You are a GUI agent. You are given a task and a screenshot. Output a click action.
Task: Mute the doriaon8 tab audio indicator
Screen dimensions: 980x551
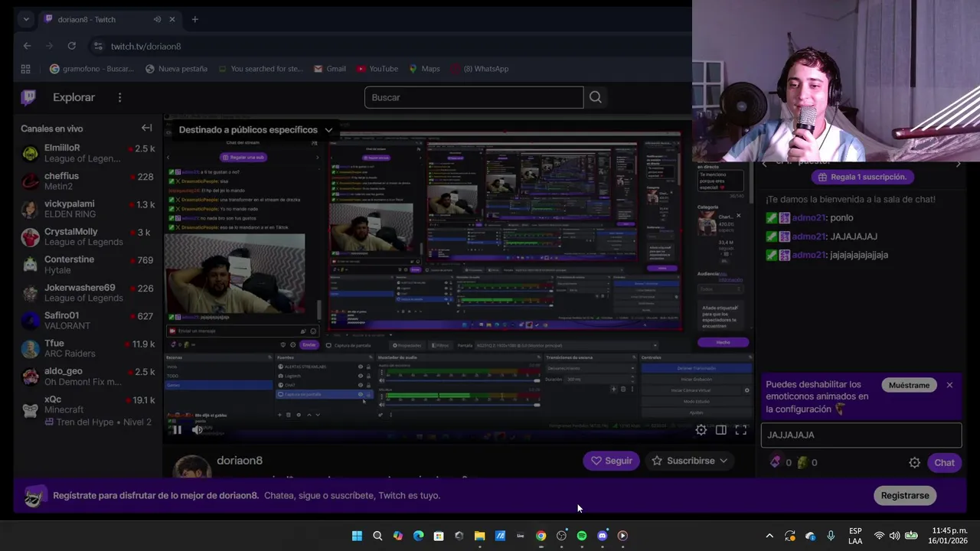tap(157, 19)
